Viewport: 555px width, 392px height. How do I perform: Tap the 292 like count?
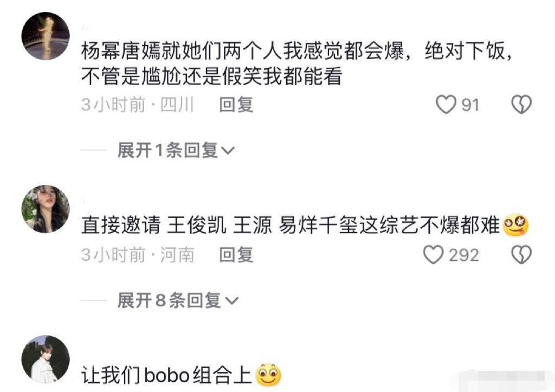[464, 255]
